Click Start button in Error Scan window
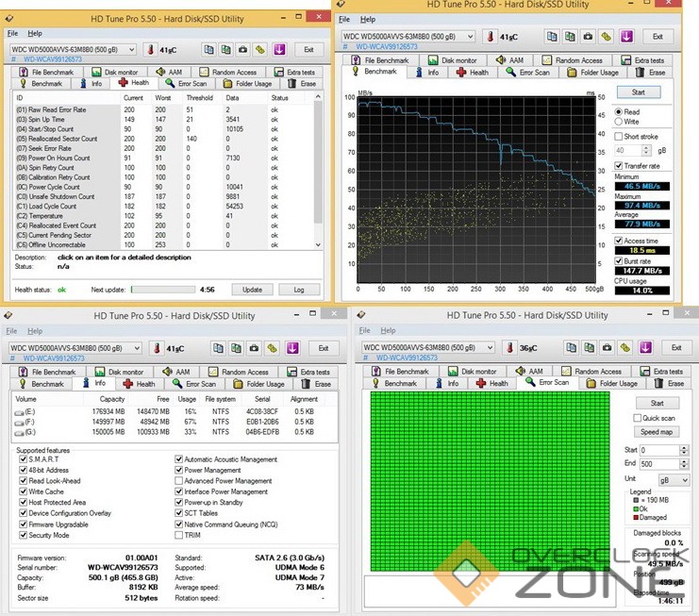 tap(657, 404)
